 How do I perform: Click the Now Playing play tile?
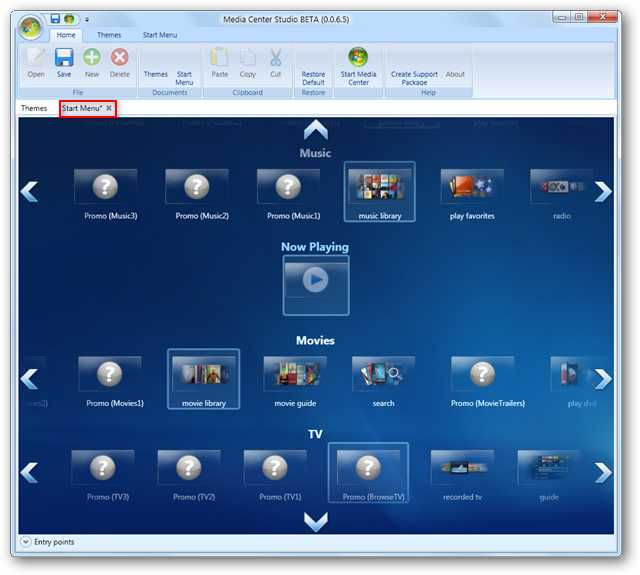[x=316, y=285]
